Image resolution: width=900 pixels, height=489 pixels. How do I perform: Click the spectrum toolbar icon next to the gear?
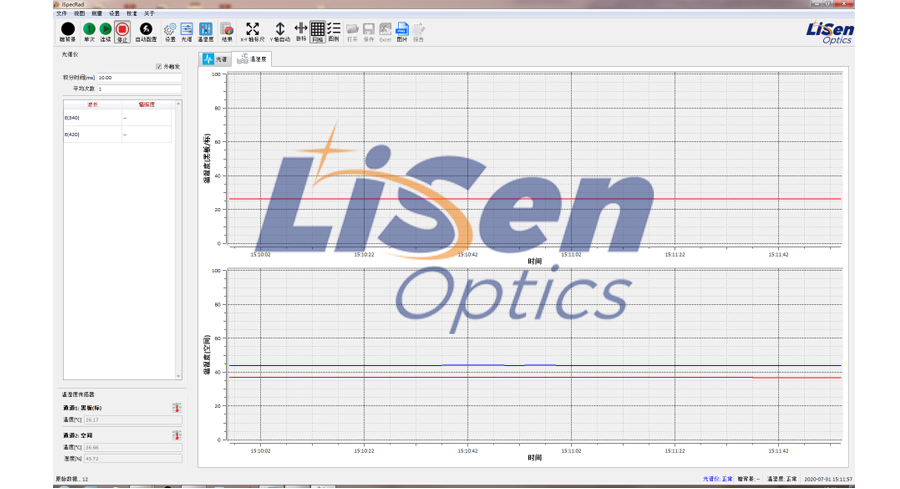click(187, 32)
